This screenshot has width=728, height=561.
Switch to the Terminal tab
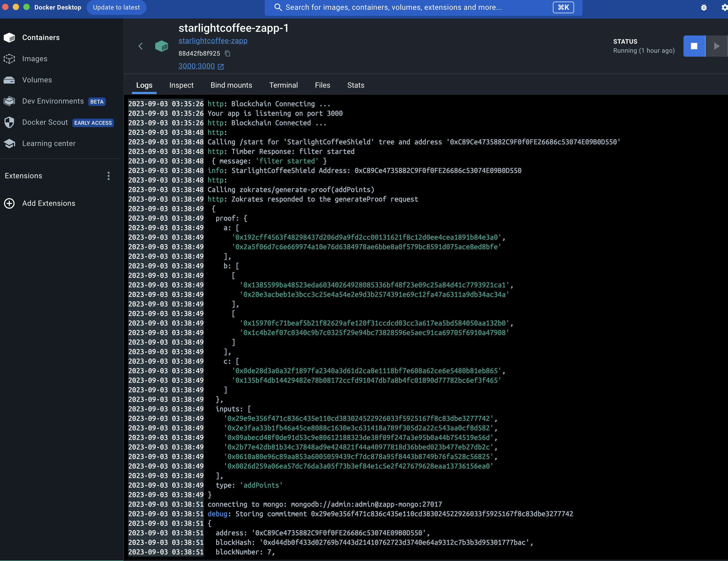point(283,85)
